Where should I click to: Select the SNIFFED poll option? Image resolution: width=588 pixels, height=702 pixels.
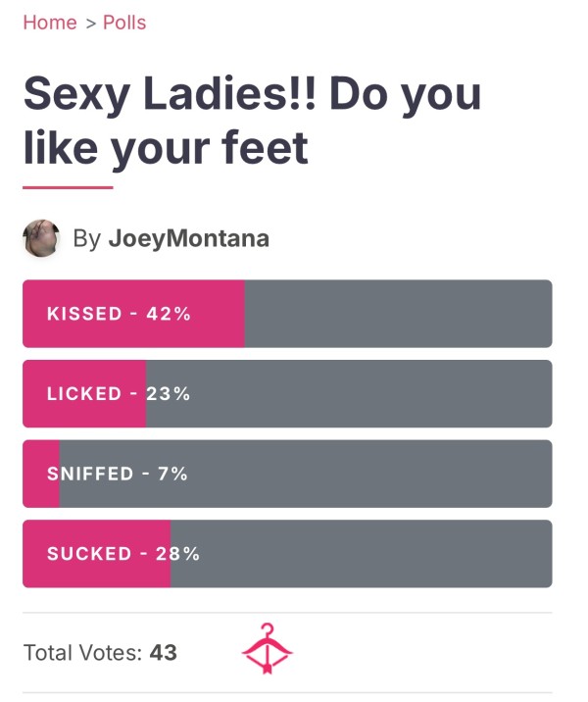click(x=287, y=474)
